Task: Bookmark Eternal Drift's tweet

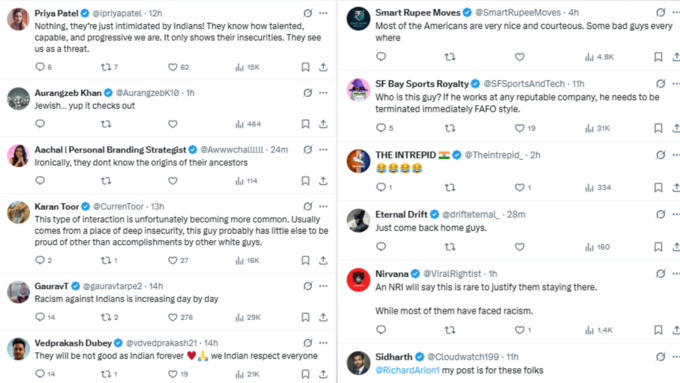Action: pos(658,247)
